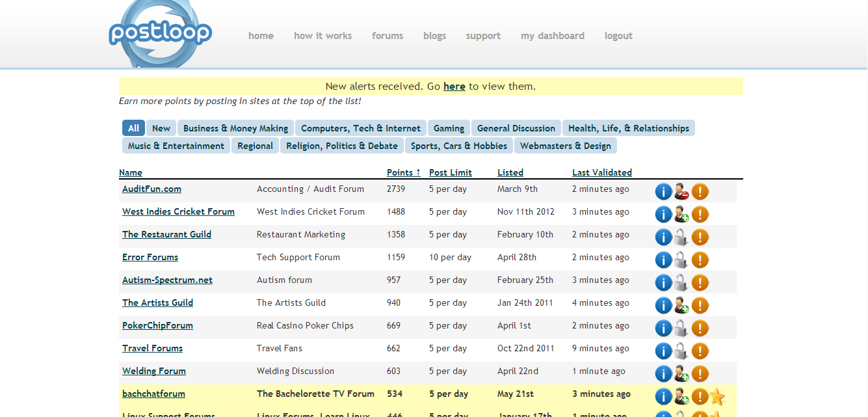868x417 pixels.
Task: Open the AuditFun.com forum link
Action: tap(151, 189)
